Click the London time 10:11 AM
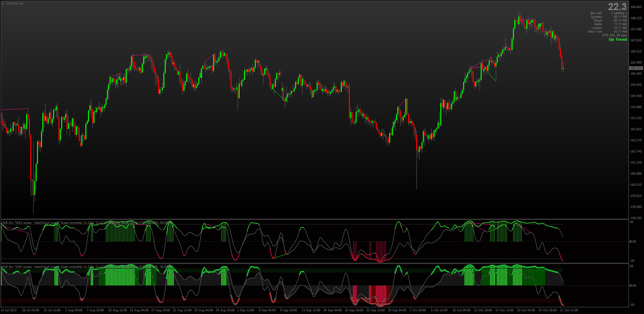 [x=620, y=28]
